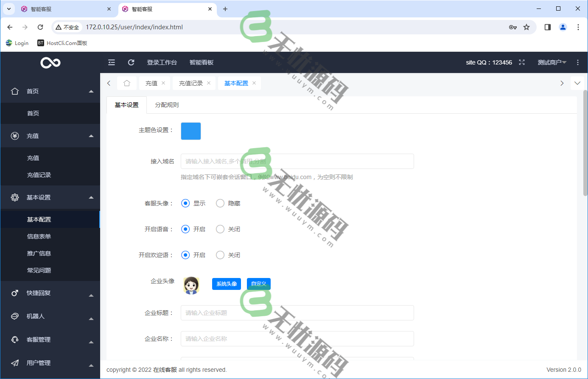This screenshot has width=588, height=379.
Task: Select 关闭 to disable 开启语音
Action: click(220, 229)
